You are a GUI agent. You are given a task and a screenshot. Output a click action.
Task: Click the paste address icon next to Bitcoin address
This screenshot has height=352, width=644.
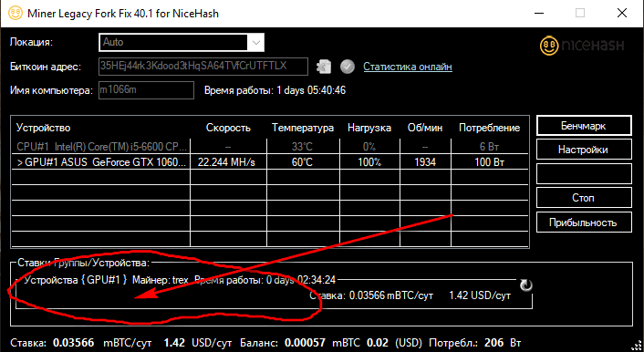point(324,67)
